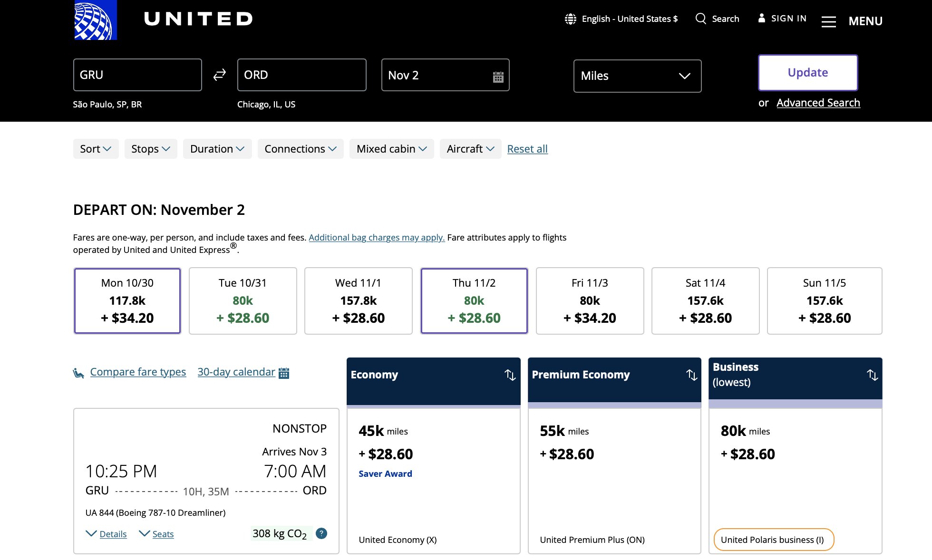Sort by Economy fare arrows
Image resolution: width=932 pixels, height=560 pixels.
point(510,375)
